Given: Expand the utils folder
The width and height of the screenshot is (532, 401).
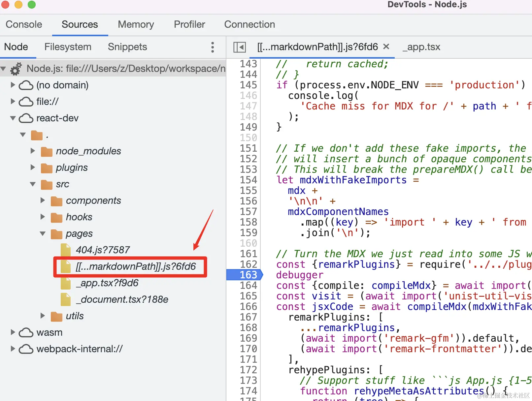Looking at the screenshot, I should (43, 316).
